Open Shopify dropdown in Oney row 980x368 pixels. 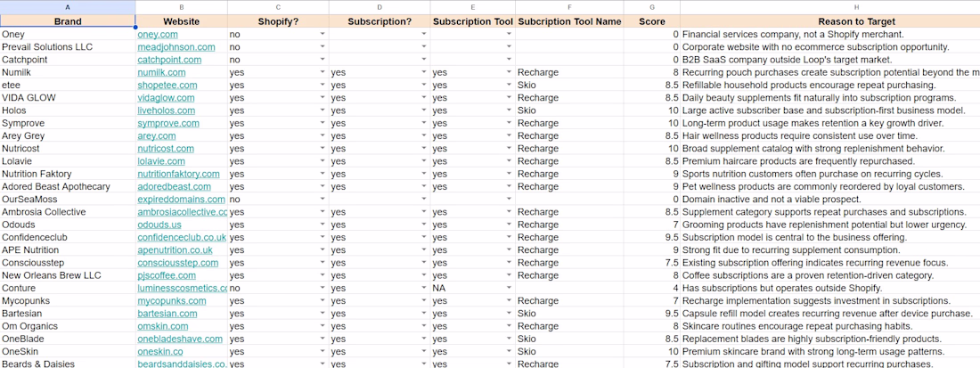point(323,35)
